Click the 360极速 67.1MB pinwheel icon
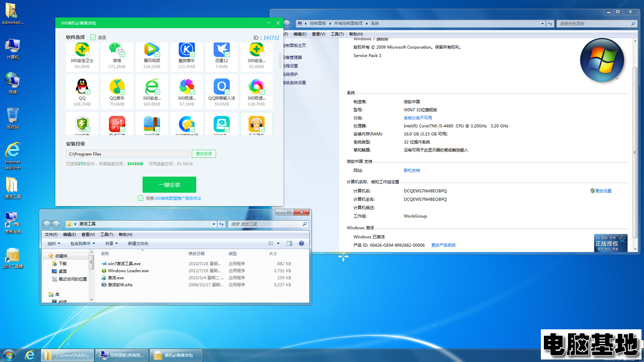 click(187, 86)
